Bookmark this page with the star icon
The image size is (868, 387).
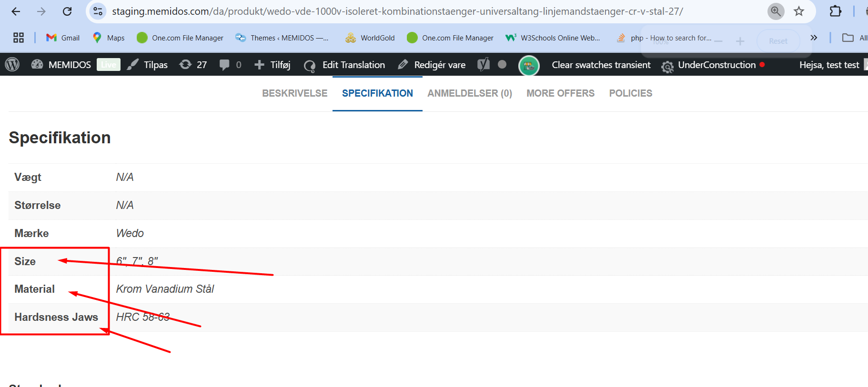[799, 11]
